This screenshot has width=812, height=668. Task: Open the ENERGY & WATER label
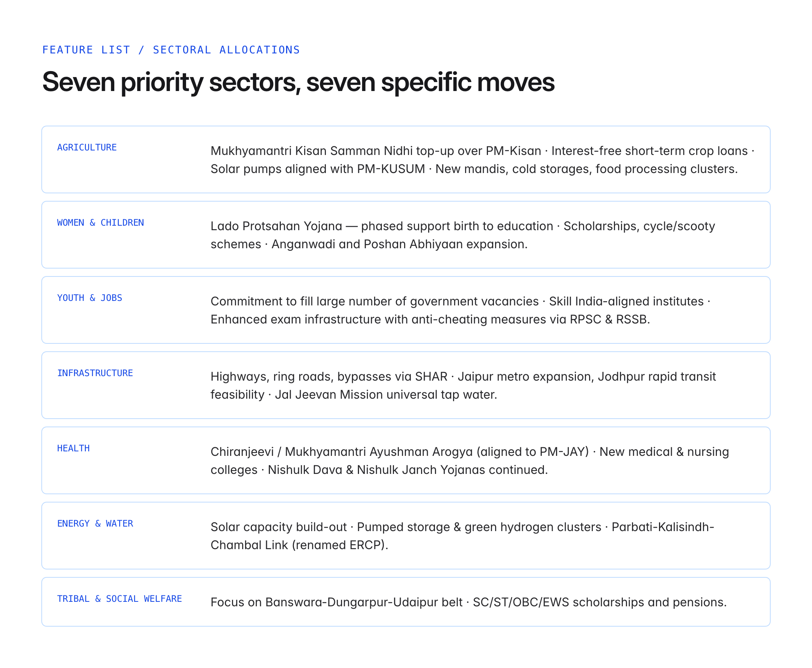(x=95, y=524)
